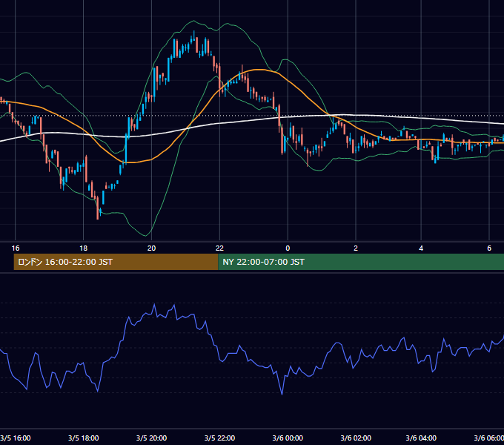Click the 3/5 16:00 date label
This screenshot has height=445, width=504.
(x=16, y=438)
